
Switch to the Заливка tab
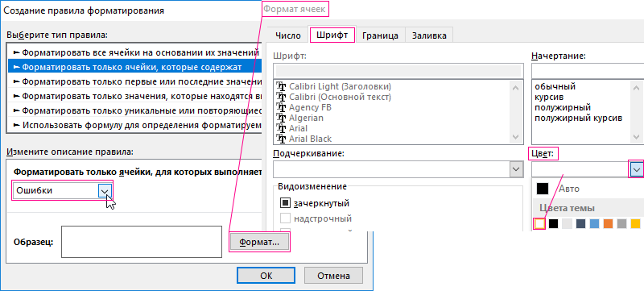[x=429, y=35]
